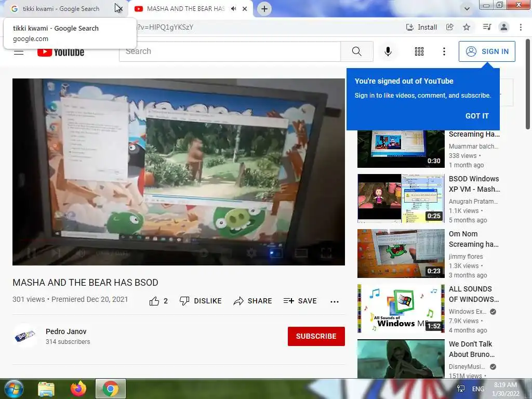
Task: Switch video player to theater mode
Action: point(301,253)
